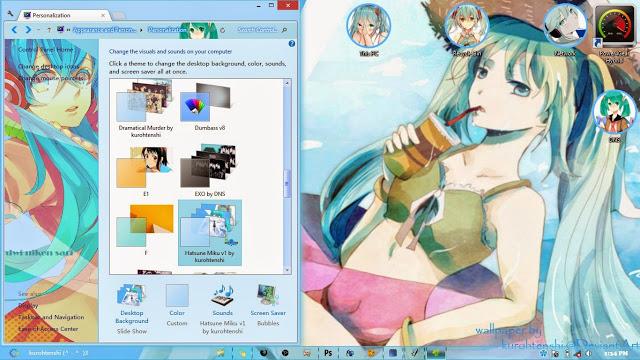Click the clock in the system tray
The width and height of the screenshot is (640, 360).
(616, 353)
